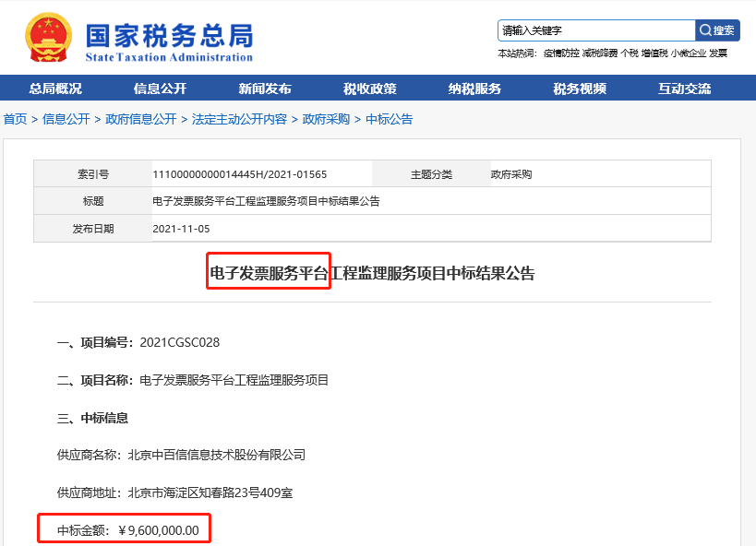Click breadcrumb link 法定主动公开内容

tap(239, 119)
